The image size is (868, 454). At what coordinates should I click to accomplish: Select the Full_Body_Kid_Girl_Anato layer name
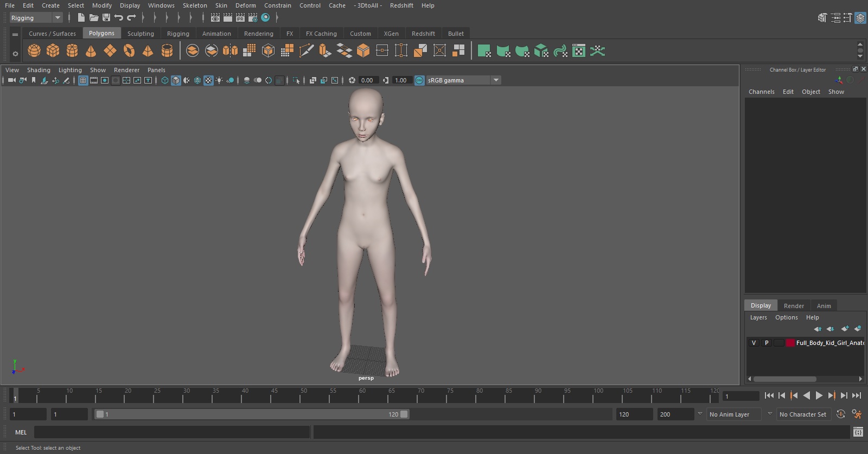point(830,343)
